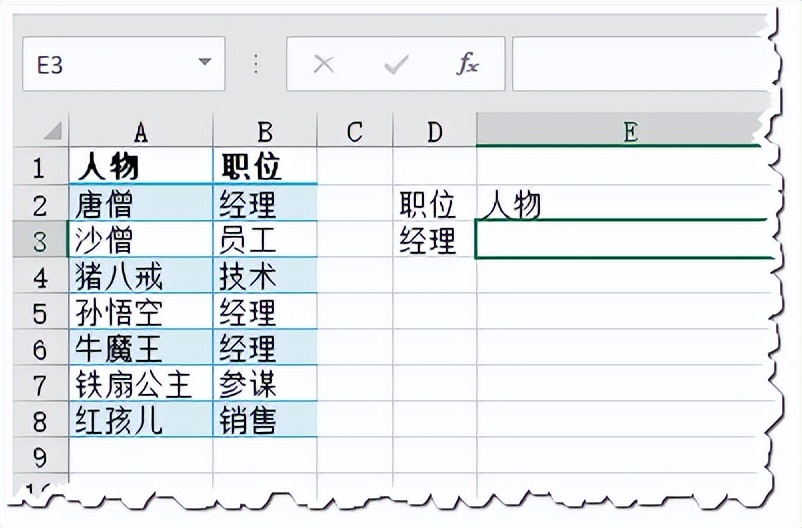This screenshot has width=802, height=528.
Task: Select row 4 header
Action: pyautogui.click(x=40, y=276)
